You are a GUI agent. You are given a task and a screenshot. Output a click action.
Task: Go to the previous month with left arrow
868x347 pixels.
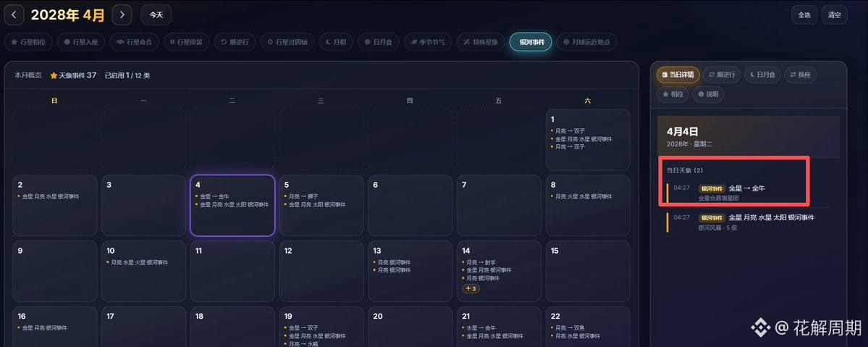pyautogui.click(x=14, y=15)
